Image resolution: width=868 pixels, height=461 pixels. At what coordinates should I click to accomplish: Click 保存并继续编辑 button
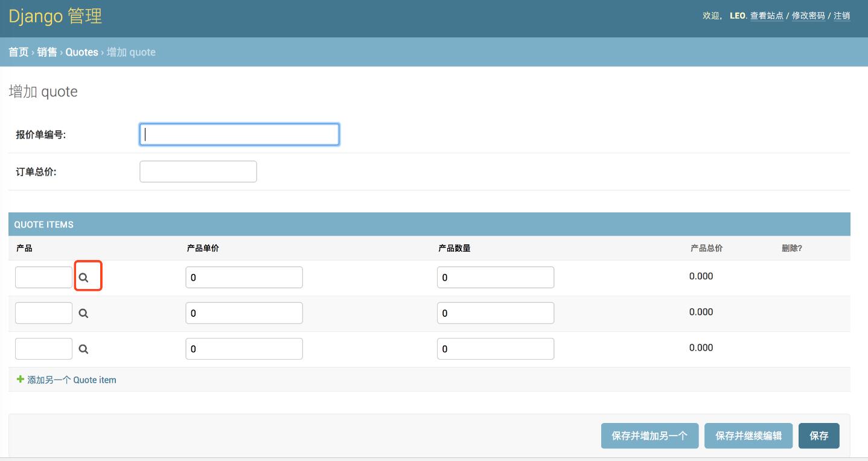tap(748, 436)
